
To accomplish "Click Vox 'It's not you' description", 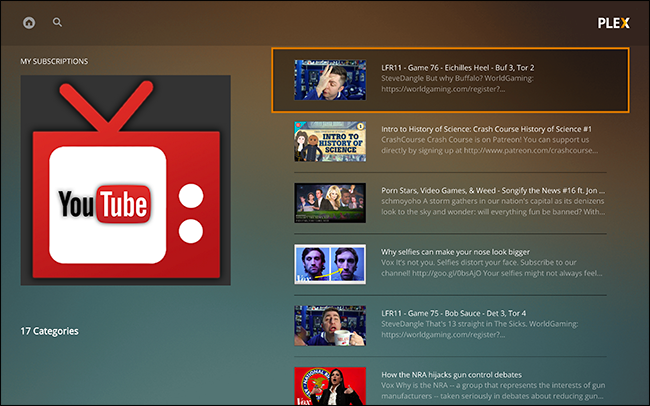I will (x=492, y=267).
